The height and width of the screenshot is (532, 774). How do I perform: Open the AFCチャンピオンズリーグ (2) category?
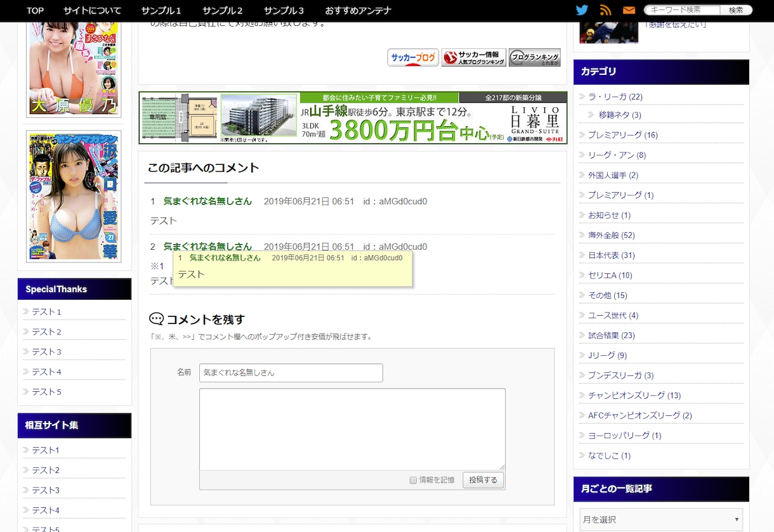click(x=640, y=415)
